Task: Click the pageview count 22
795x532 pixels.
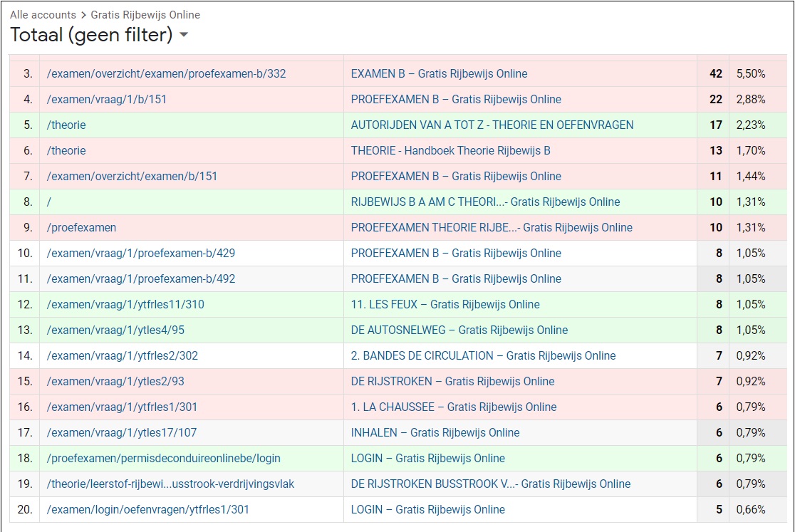Action: pos(716,99)
